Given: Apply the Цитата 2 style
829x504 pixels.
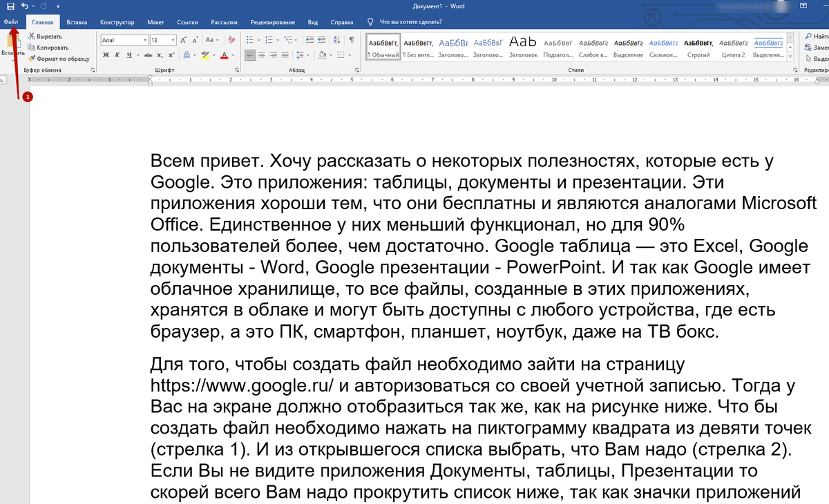Looking at the screenshot, I should [x=732, y=46].
